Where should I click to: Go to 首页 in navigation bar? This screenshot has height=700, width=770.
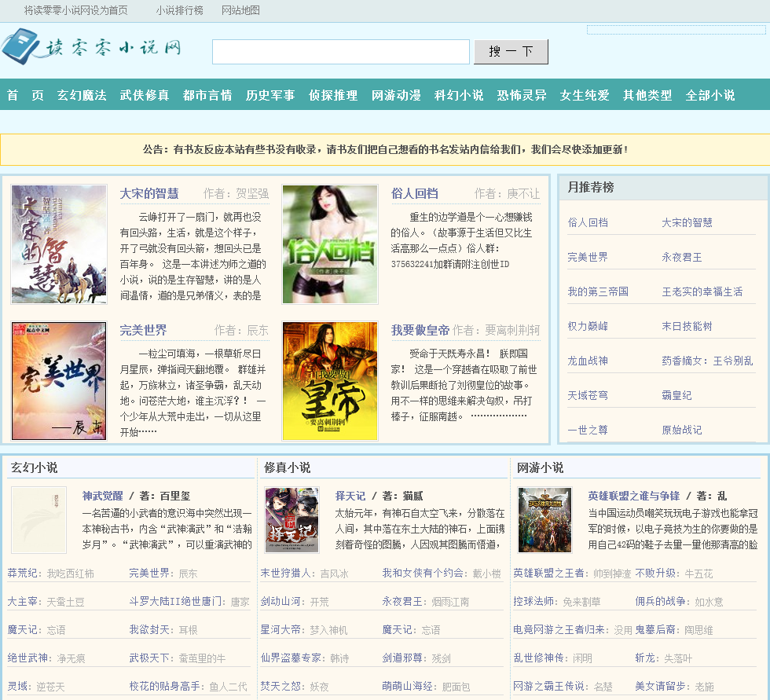[x=25, y=95]
